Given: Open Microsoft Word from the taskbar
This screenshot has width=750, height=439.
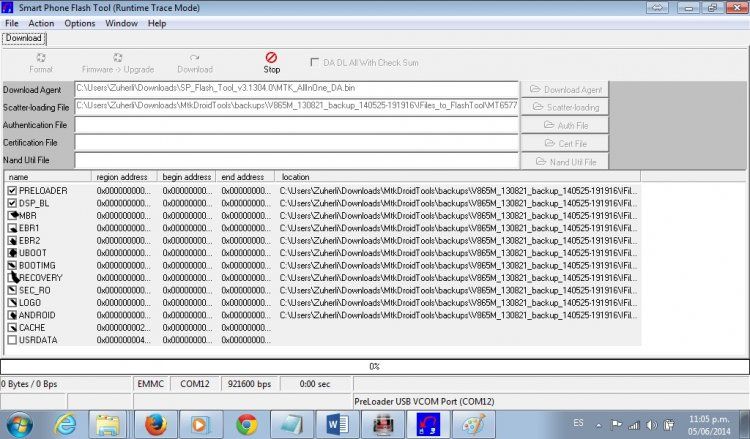Looking at the screenshot, I should coord(337,424).
